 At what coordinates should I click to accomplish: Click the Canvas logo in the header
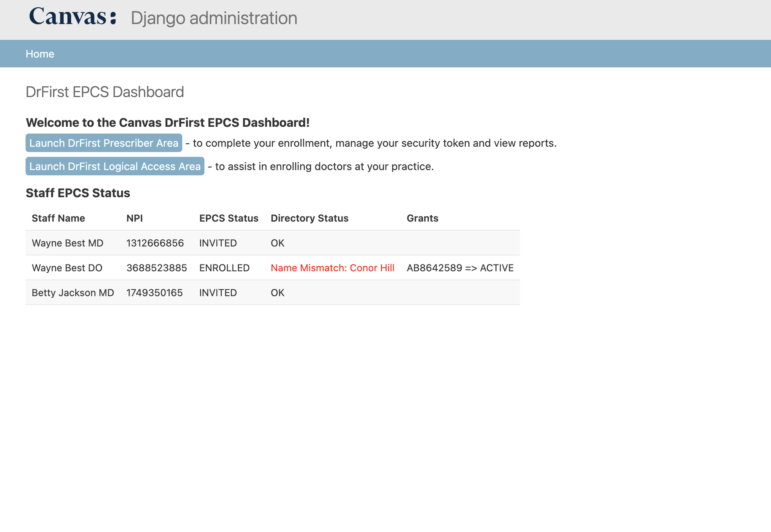click(x=72, y=17)
